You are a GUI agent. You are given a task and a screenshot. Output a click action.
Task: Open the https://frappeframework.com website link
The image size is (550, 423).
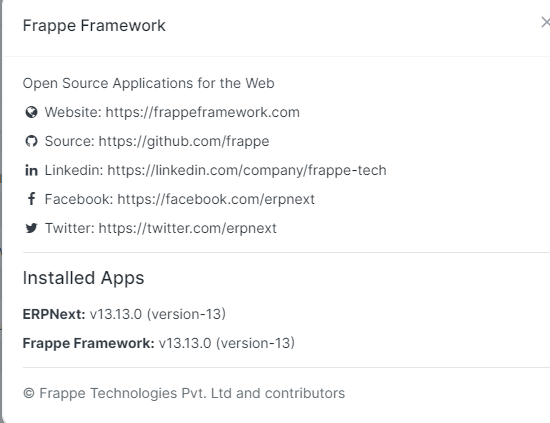point(203,113)
